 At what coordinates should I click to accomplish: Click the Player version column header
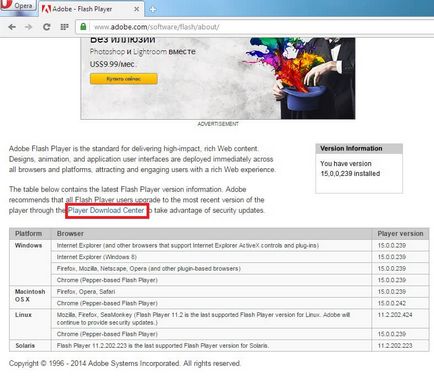tap(400, 234)
